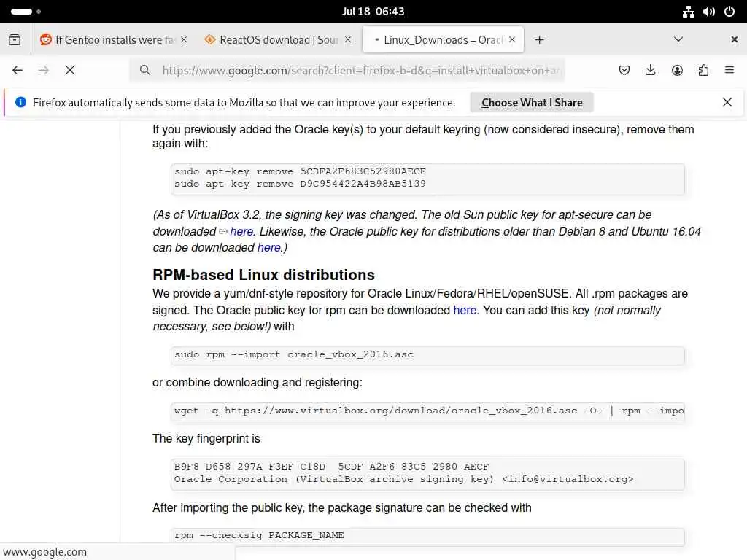Click the SourceForge favicon on the ReactOS tab
747x560 pixels.
209,39
